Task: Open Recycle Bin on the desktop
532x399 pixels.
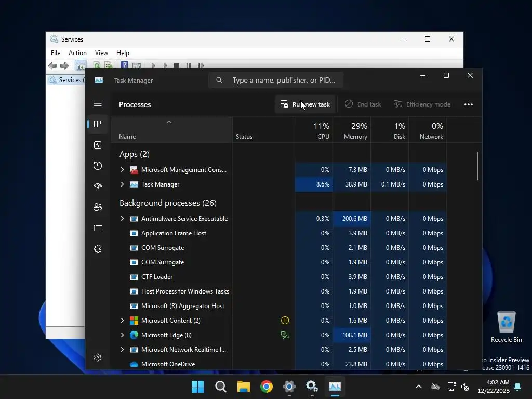Action: click(x=506, y=327)
